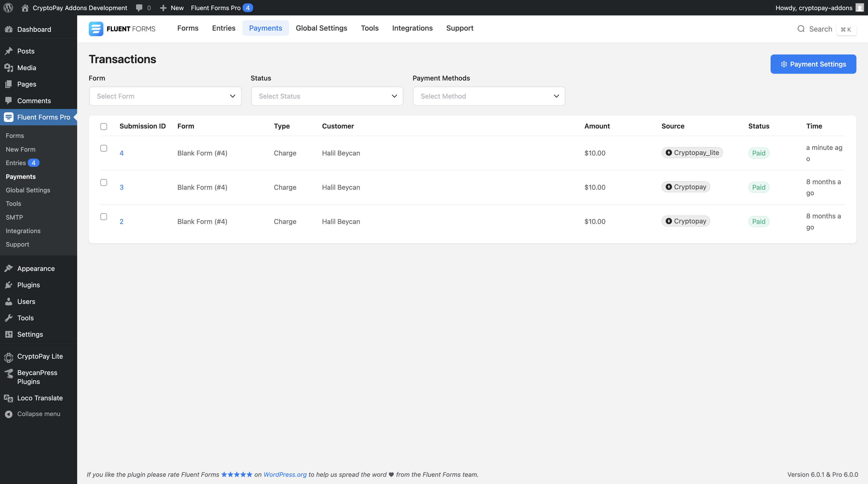The width and height of the screenshot is (868, 484).
Task: Click the five-star rating in the footer
Action: pyautogui.click(x=237, y=475)
